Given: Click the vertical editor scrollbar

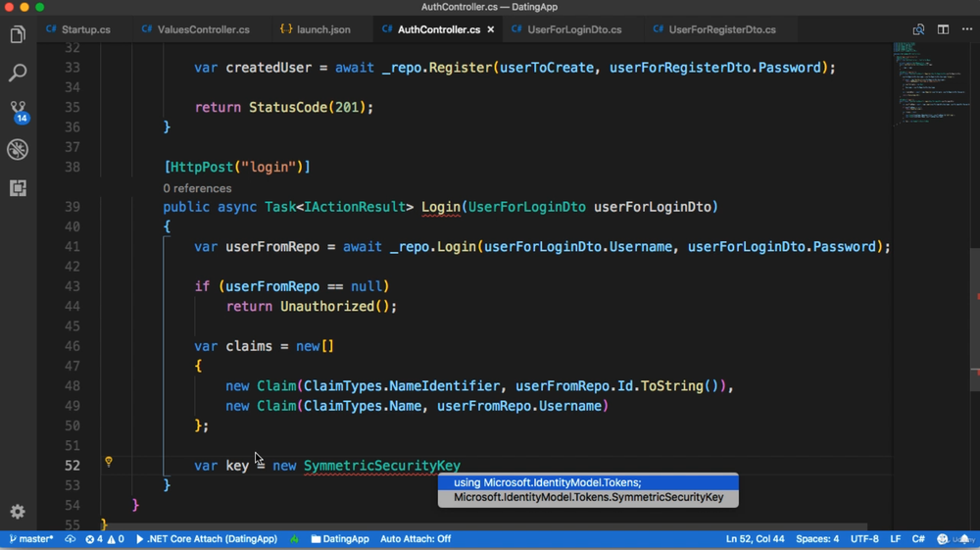Looking at the screenshot, I should 974,320.
